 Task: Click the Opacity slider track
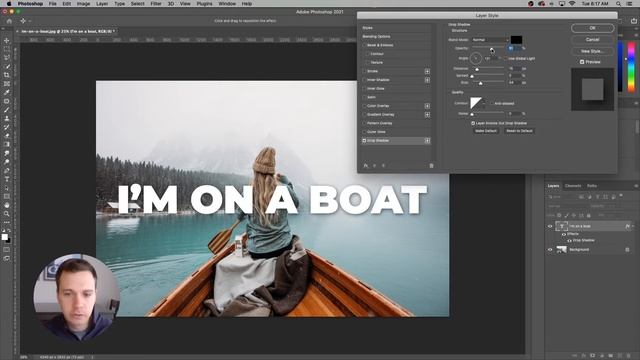click(x=488, y=48)
